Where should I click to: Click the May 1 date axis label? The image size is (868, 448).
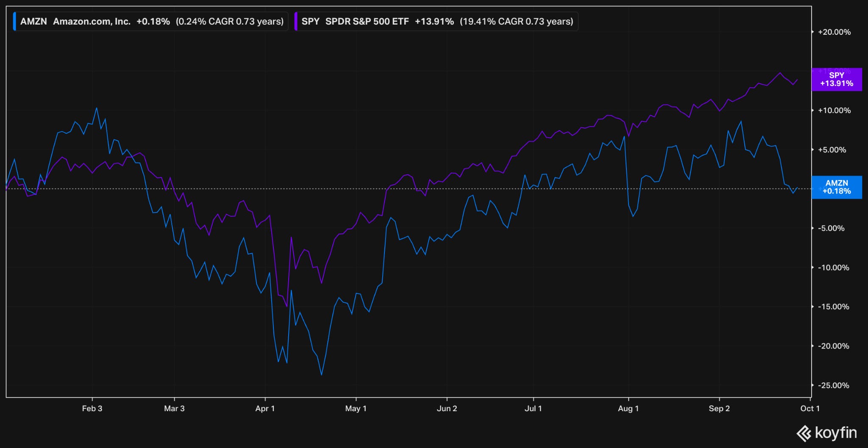356,409
